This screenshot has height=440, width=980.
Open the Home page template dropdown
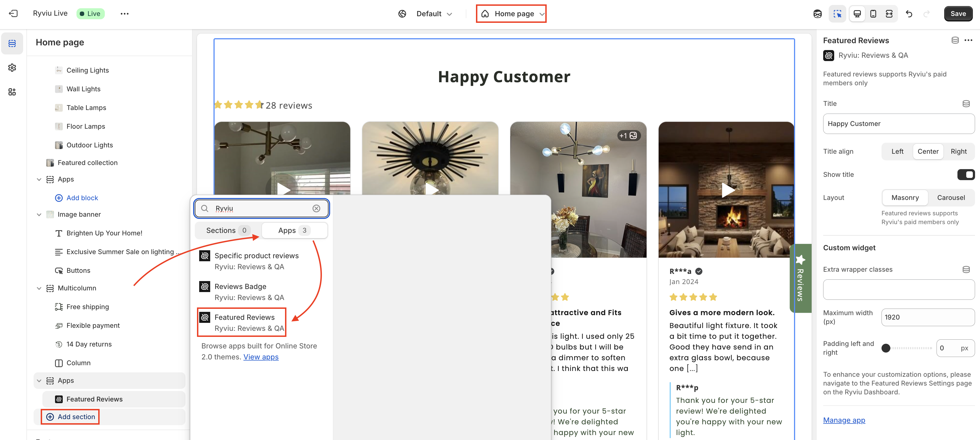tap(511, 14)
